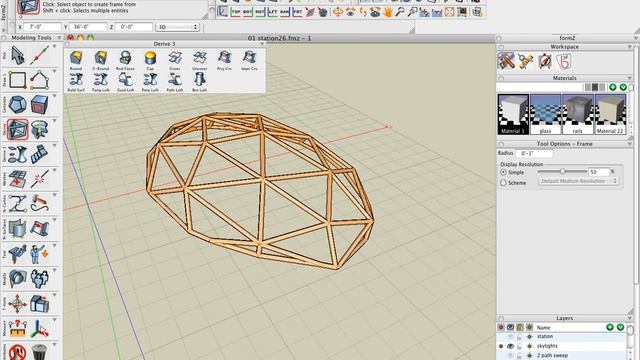Click the eye column header in Layers
The width and height of the screenshot is (640, 360).
[x=510, y=327]
